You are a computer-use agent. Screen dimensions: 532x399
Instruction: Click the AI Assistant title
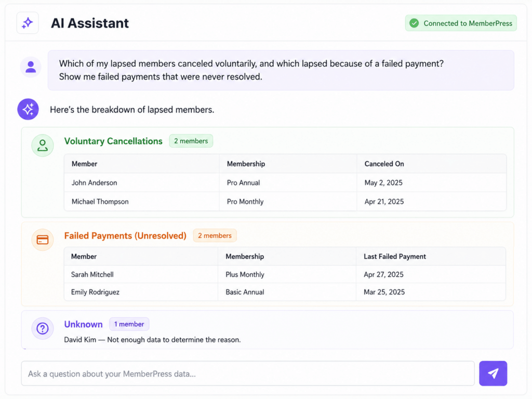89,23
